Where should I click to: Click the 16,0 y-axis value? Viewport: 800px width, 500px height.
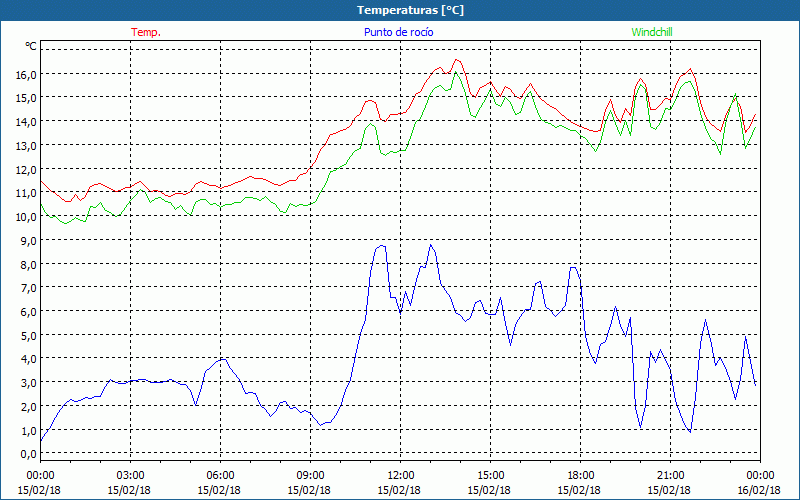(x=27, y=74)
